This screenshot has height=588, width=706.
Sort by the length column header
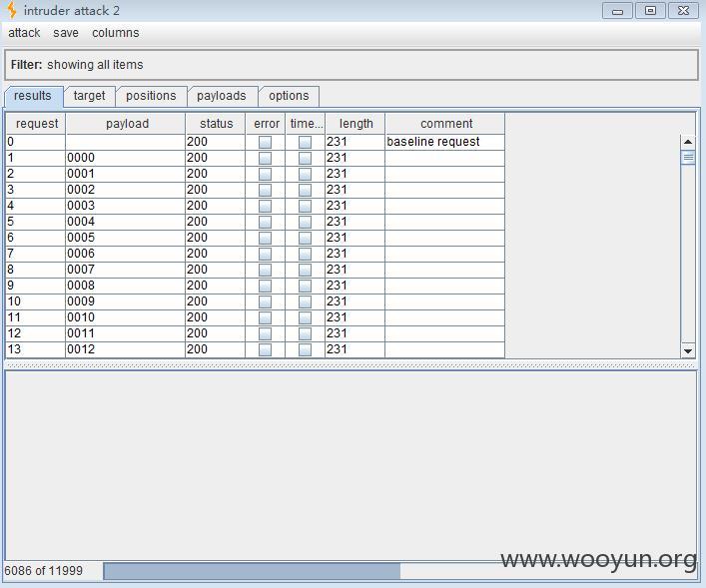354,124
